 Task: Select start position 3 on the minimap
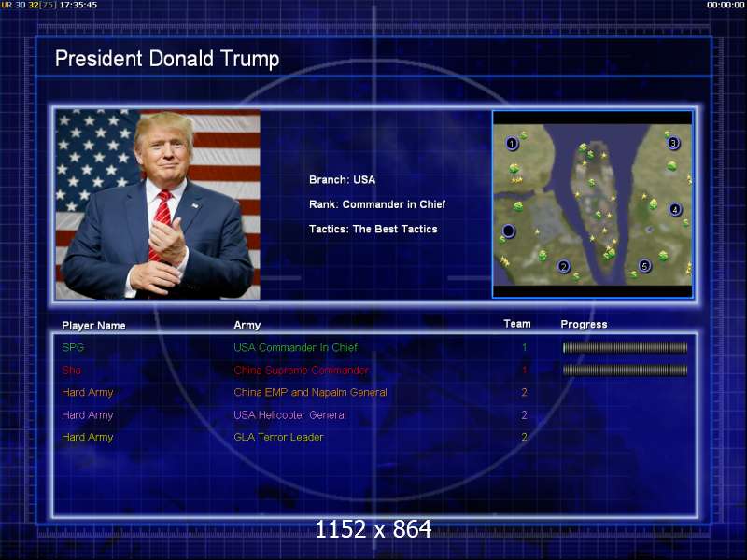672,143
